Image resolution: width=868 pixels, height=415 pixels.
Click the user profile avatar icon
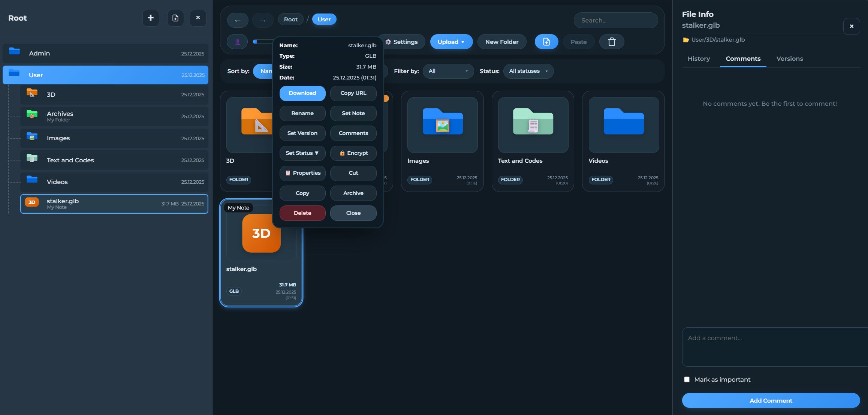tap(237, 42)
